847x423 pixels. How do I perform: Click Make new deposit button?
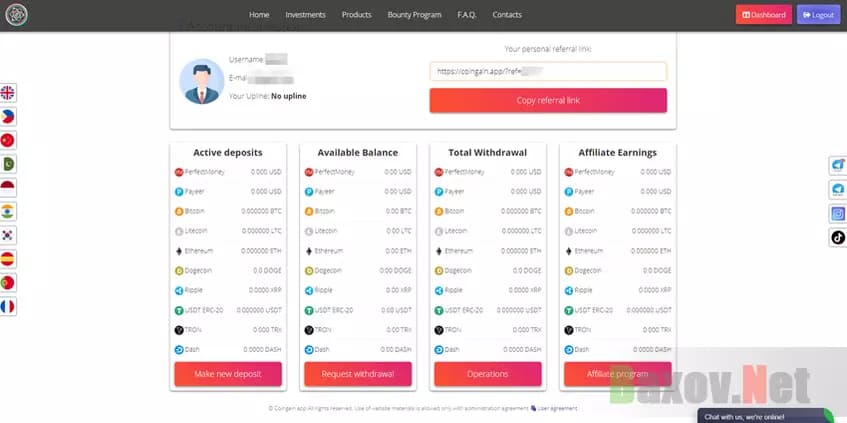click(228, 374)
